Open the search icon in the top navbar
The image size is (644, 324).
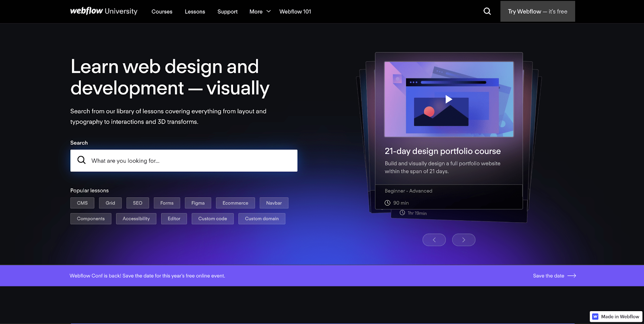[x=487, y=11]
